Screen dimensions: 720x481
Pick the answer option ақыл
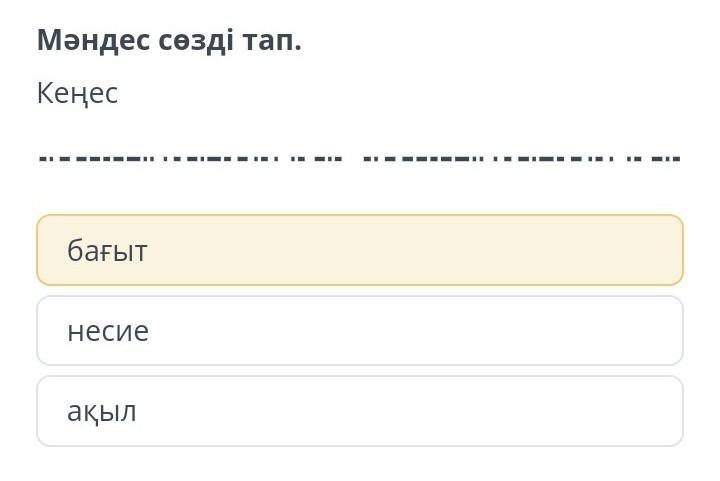point(360,411)
